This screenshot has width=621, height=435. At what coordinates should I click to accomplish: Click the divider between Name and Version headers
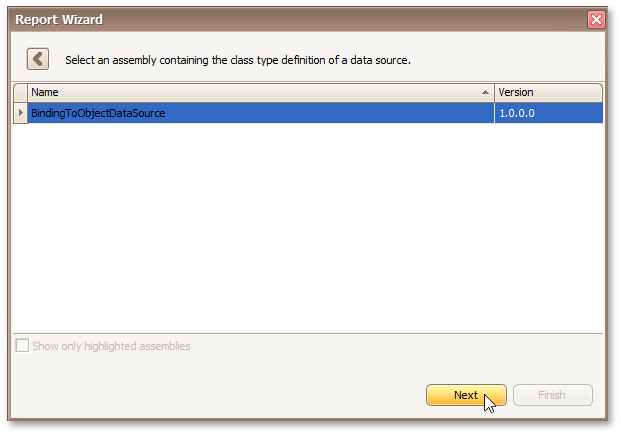click(x=495, y=93)
